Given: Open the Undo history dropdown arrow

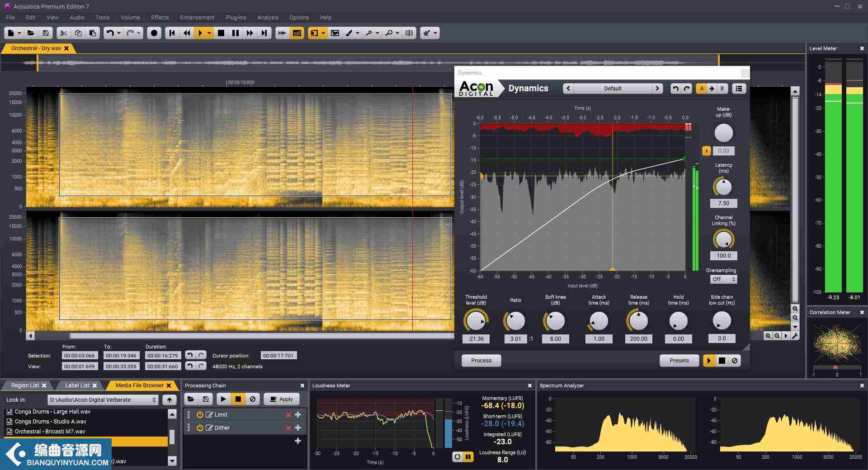Looking at the screenshot, I should [x=119, y=33].
